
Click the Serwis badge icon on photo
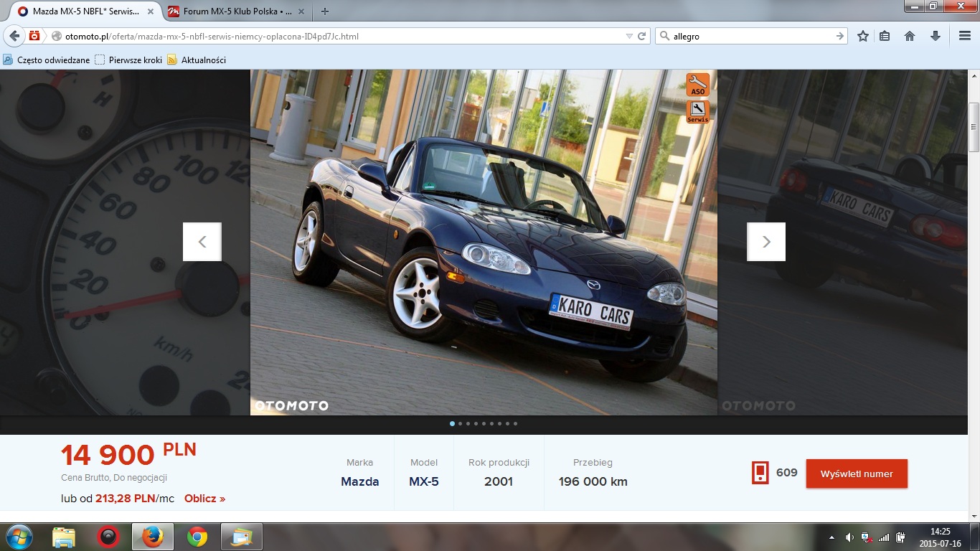698,111
